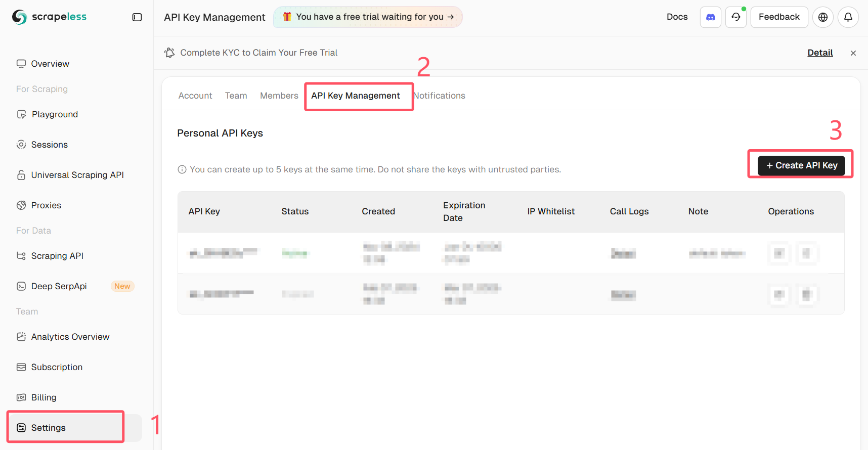Go to Sessions in sidebar

pos(49,145)
